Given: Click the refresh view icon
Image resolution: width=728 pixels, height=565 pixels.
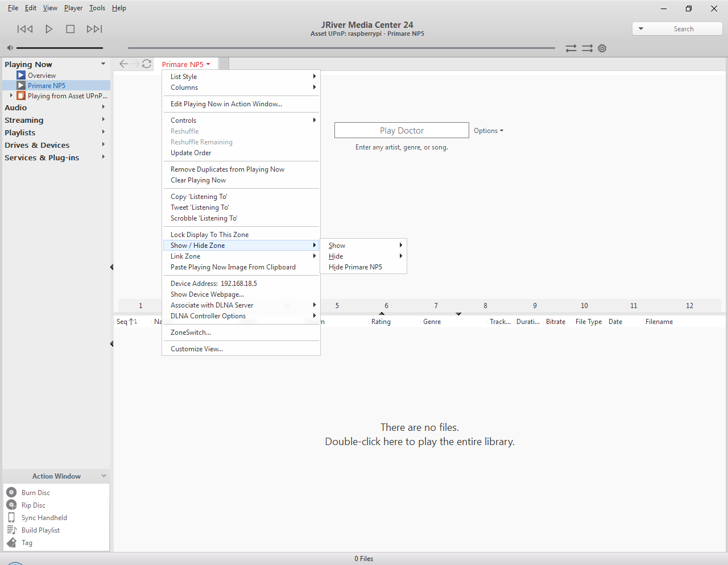Looking at the screenshot, I should click(x=147, y=64).
